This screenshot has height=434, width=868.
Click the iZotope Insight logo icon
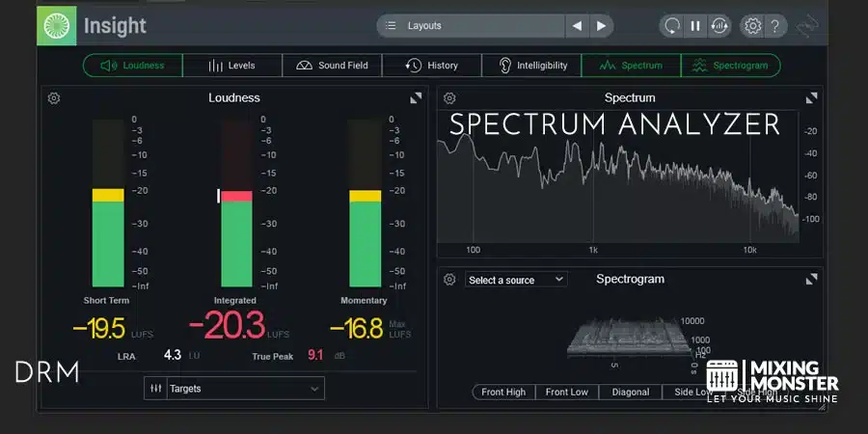coord(56,26)
